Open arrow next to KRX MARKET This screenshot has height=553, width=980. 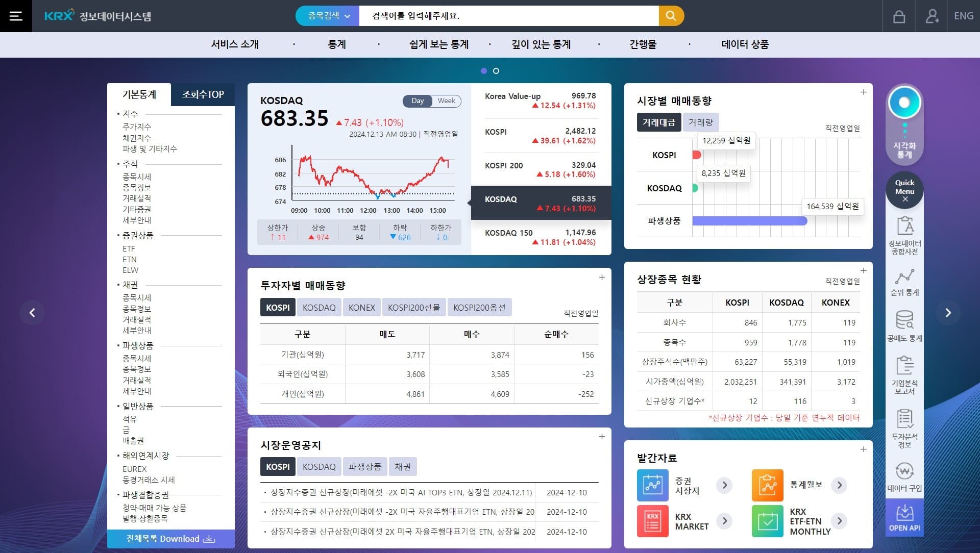pyautogui.click(x=724, y=521)
